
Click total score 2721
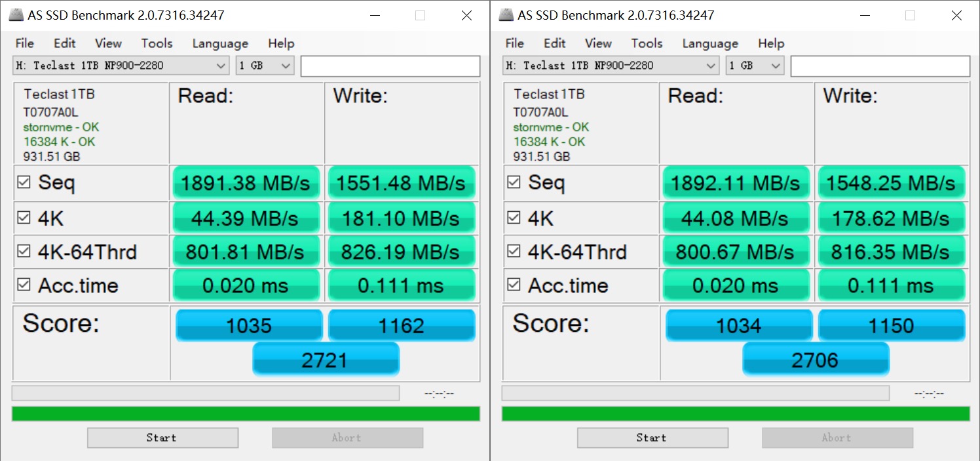tap(326, 359)
